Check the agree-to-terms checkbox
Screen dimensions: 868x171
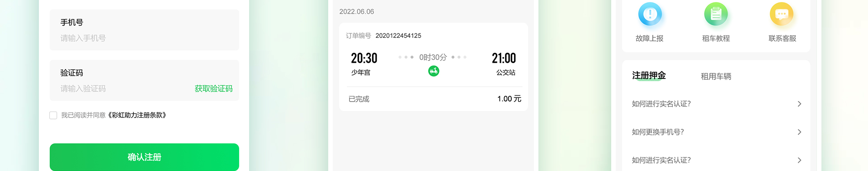point(53,115)
